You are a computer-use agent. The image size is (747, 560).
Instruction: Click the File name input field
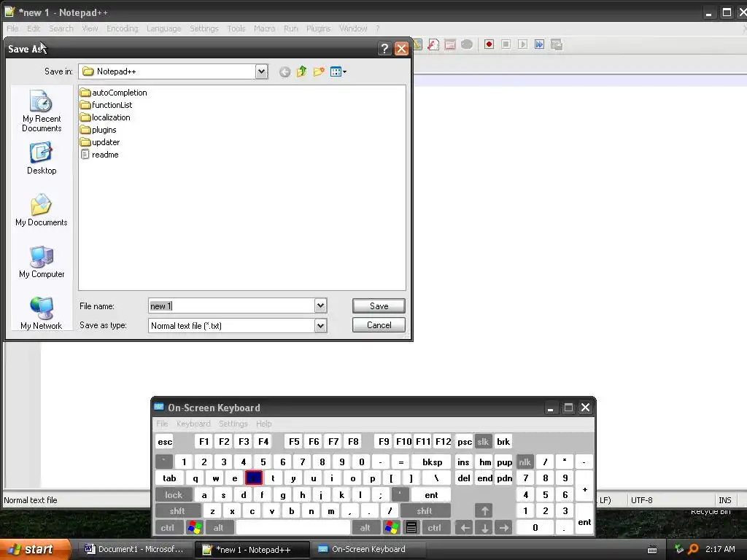pos(231,306)
